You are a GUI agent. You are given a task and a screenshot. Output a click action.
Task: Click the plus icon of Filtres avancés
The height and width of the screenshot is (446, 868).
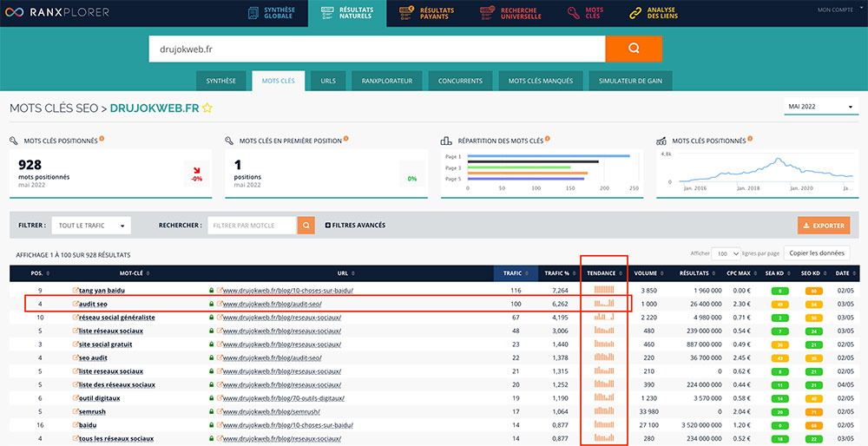(328, 226)
